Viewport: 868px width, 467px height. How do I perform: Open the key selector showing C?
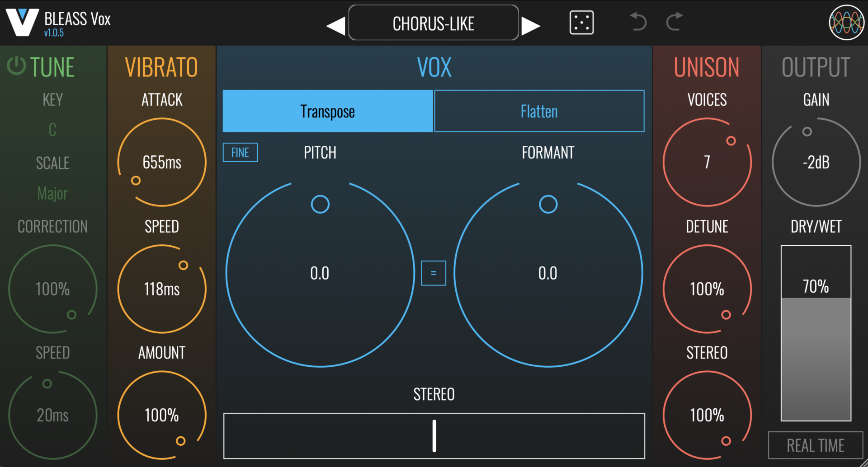[x=52, y=130]
